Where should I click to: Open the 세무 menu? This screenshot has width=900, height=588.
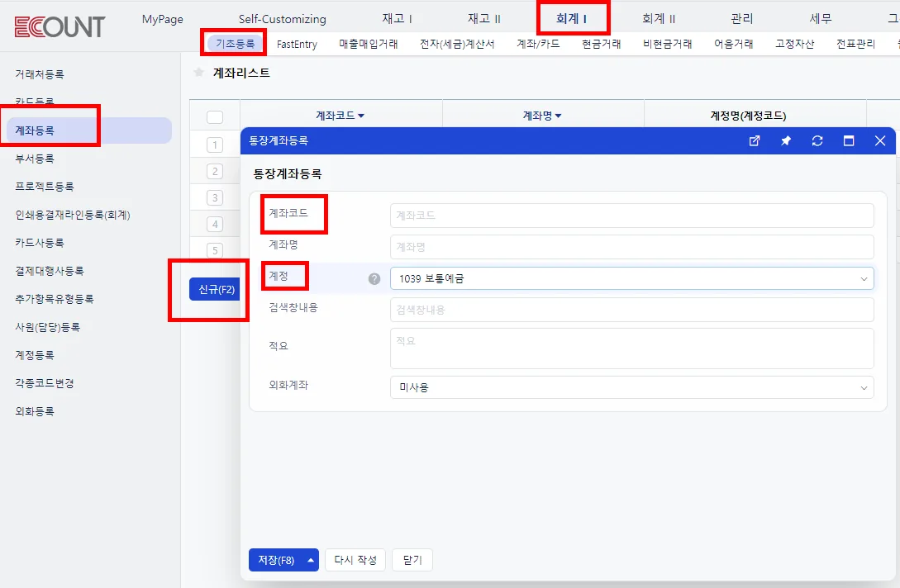coord(821,19)
